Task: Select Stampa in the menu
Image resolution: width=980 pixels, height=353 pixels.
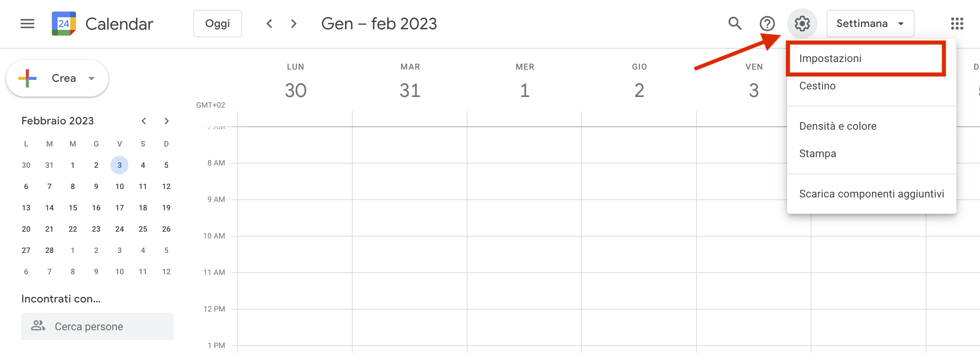Action: (x=818, y=154)
